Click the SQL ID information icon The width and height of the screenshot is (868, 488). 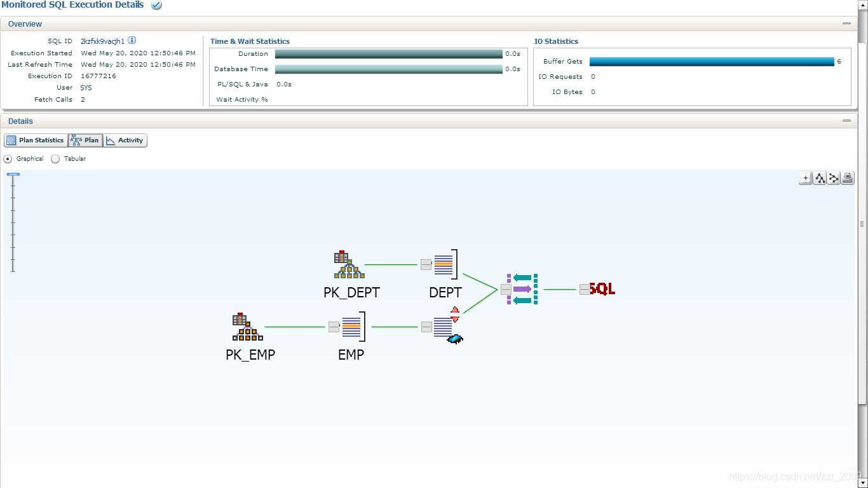132,40
